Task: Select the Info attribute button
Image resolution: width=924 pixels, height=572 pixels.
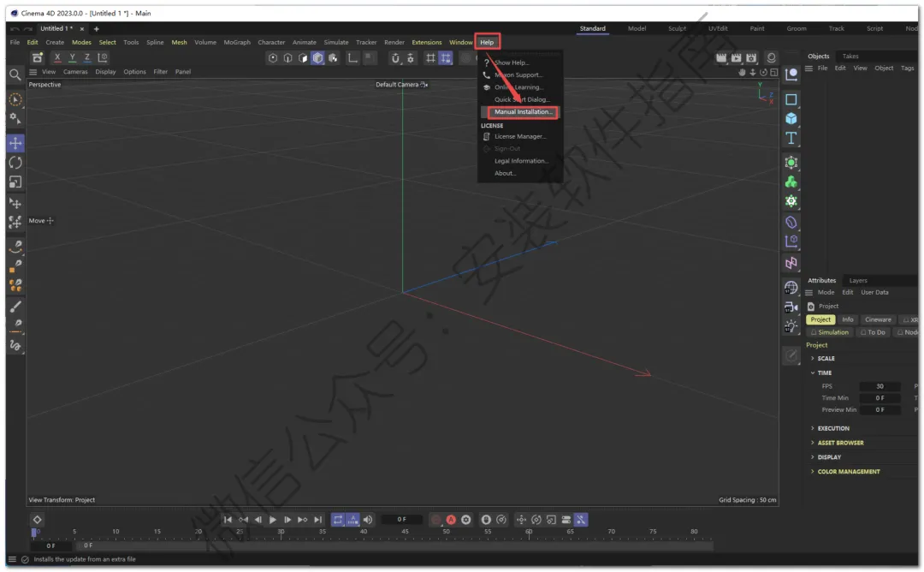Action: coord(847,319)
